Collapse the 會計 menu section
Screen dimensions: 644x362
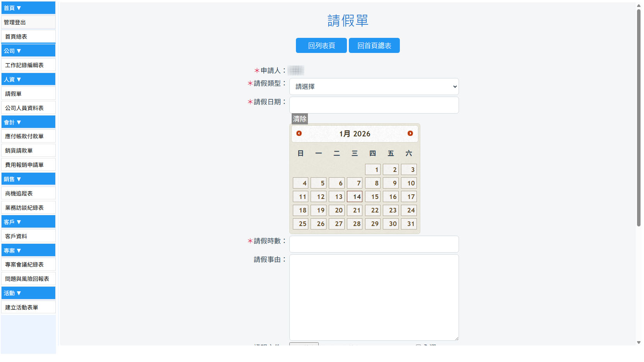click(x=28, y=122)
